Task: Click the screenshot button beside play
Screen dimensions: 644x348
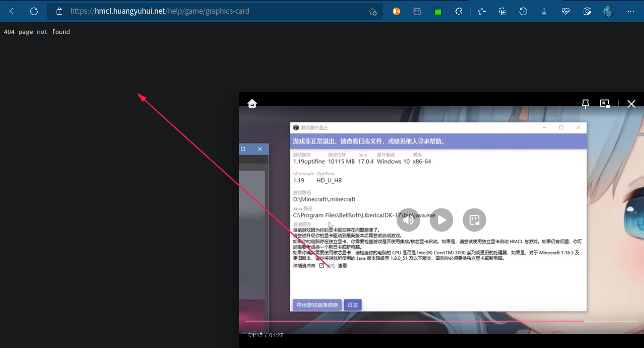Action: pyautogui.click(x=474, y=220)
